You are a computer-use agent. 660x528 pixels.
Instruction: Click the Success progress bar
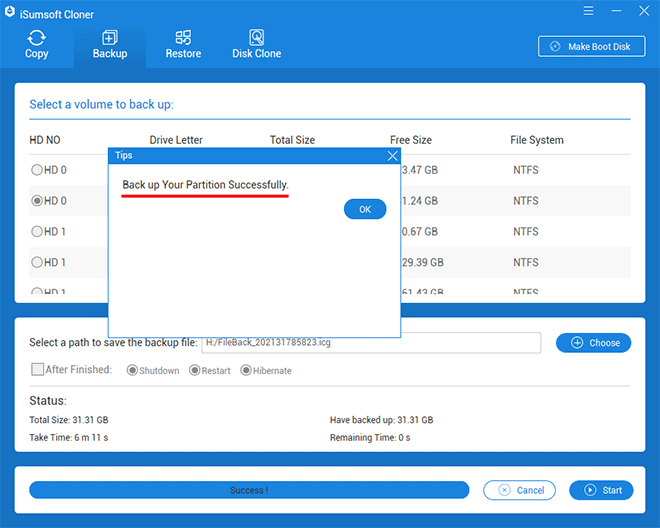click(249, 490)
